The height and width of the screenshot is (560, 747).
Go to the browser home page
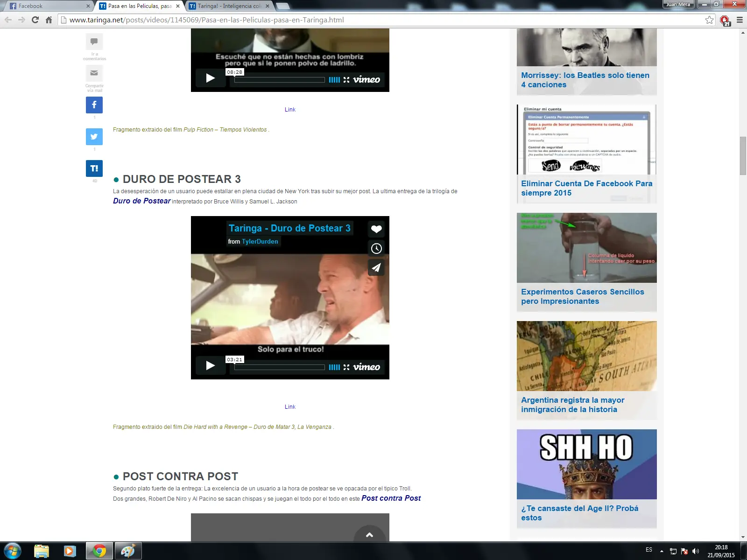point(49,20)
